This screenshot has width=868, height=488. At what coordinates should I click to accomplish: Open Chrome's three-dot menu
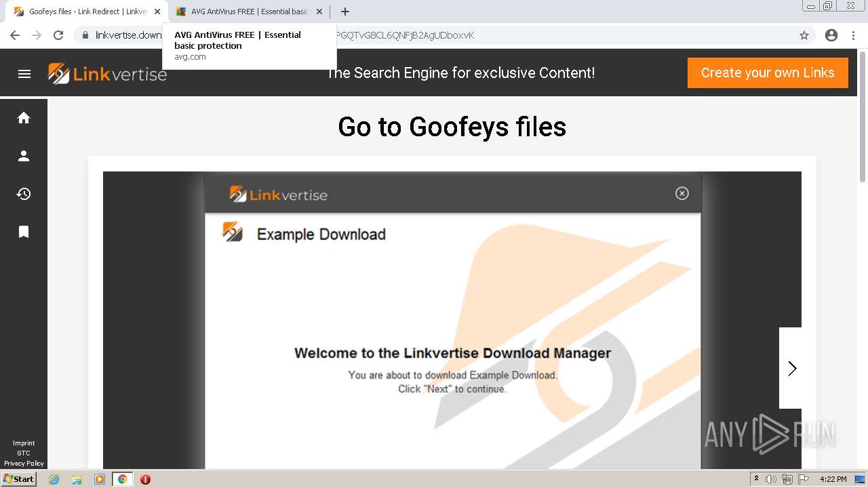tap(854, 35)
